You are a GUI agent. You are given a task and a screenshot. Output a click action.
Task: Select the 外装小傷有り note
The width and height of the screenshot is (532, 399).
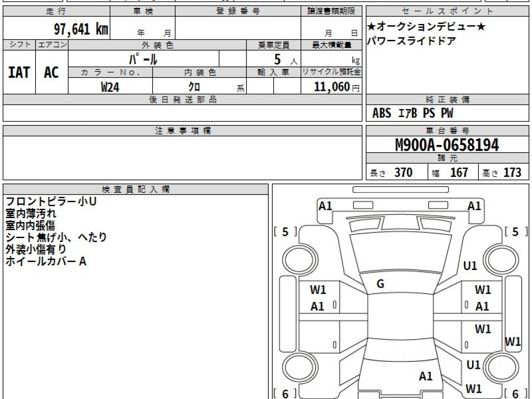[x=36, y=249]
